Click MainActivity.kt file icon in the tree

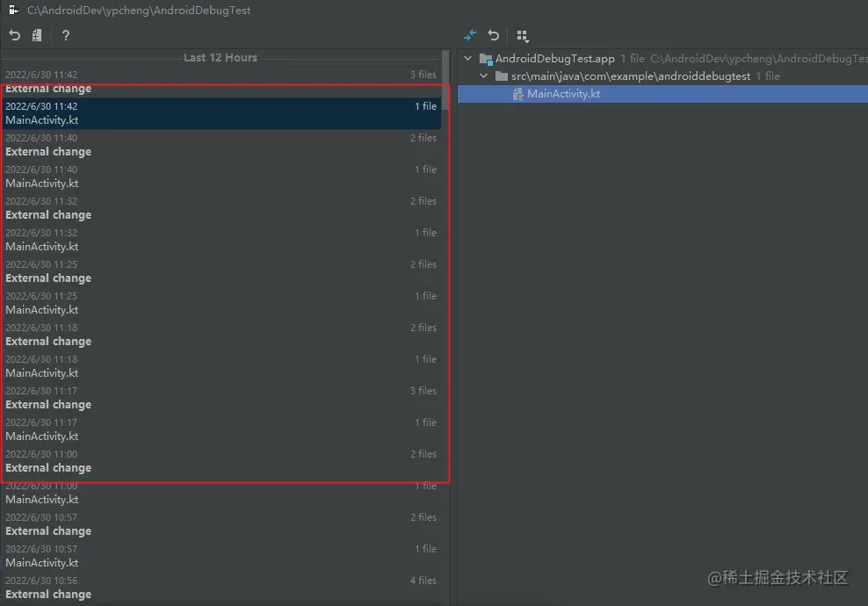coord(518,94)
